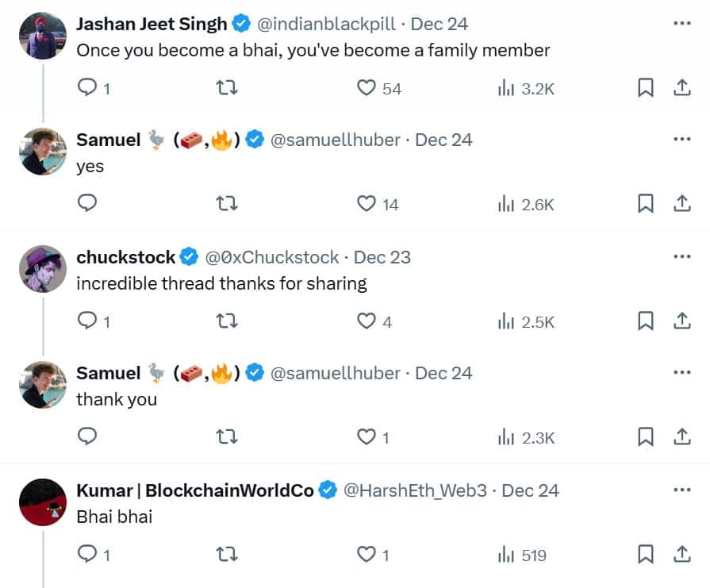View analytics of Samuel's "yes" reply
Image resolution: width=710 pixels, height=588 pixels.
(525, 204)
